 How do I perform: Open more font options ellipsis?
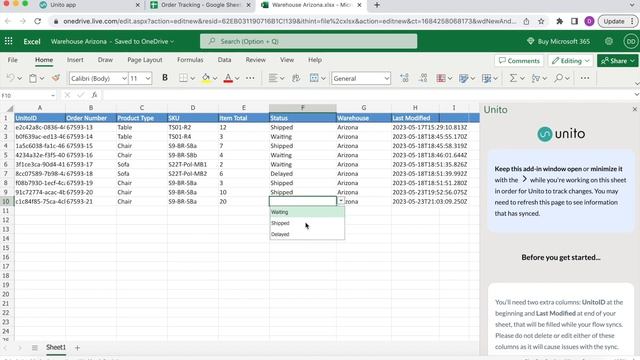coord(250,78)
